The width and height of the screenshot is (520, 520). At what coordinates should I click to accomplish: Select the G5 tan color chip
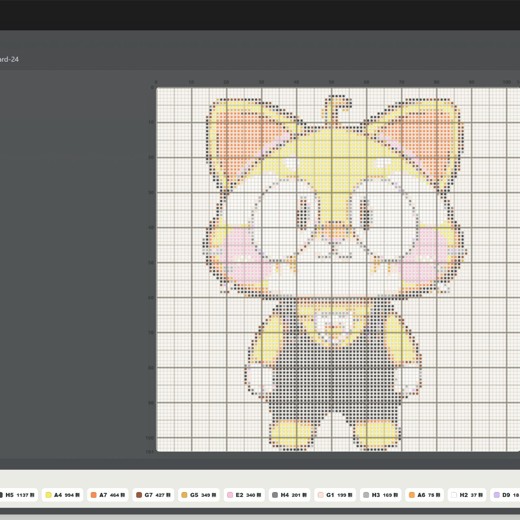(x=199, y=495)
